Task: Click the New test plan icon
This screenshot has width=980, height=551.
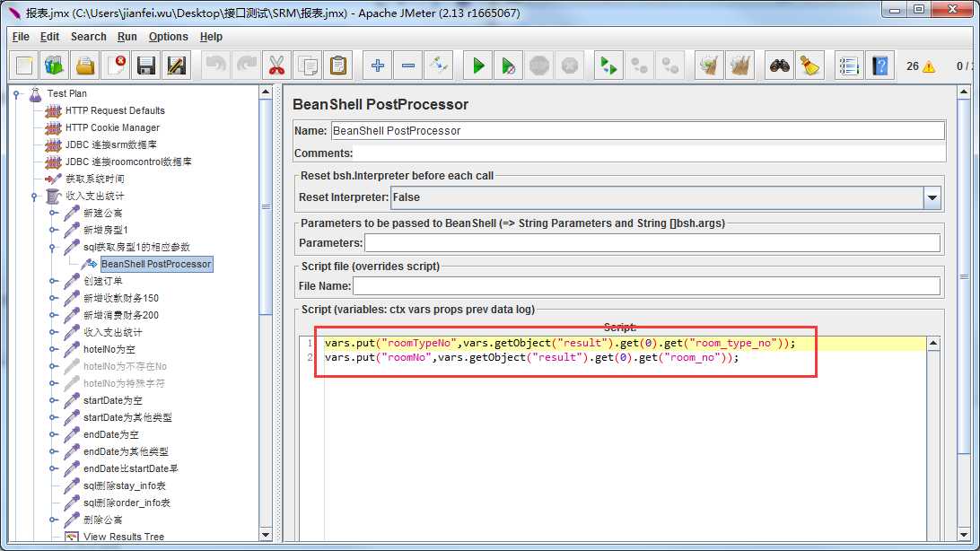Action: coord(24,66)
